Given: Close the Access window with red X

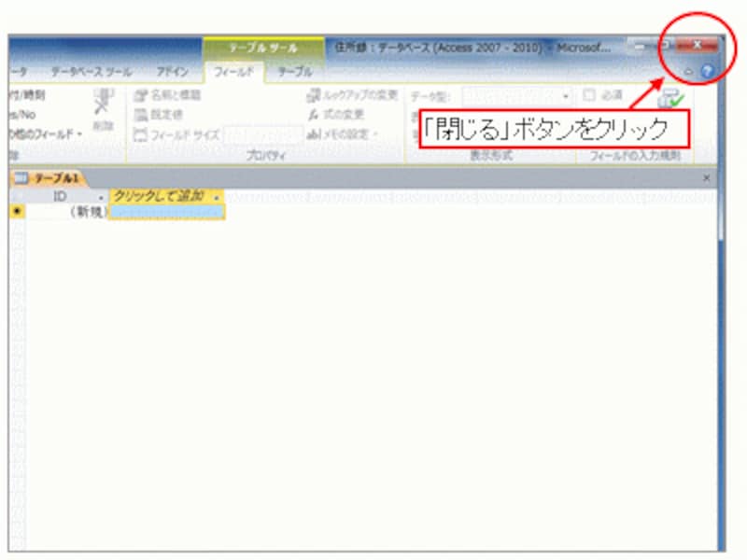Looking at the screenshot, I should coord(697,45).
